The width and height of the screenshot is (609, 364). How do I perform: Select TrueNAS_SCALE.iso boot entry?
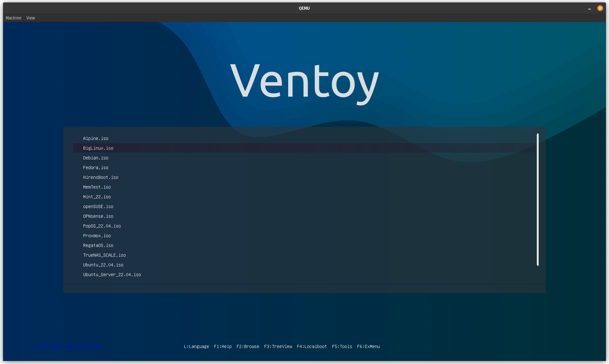point(304,255)
